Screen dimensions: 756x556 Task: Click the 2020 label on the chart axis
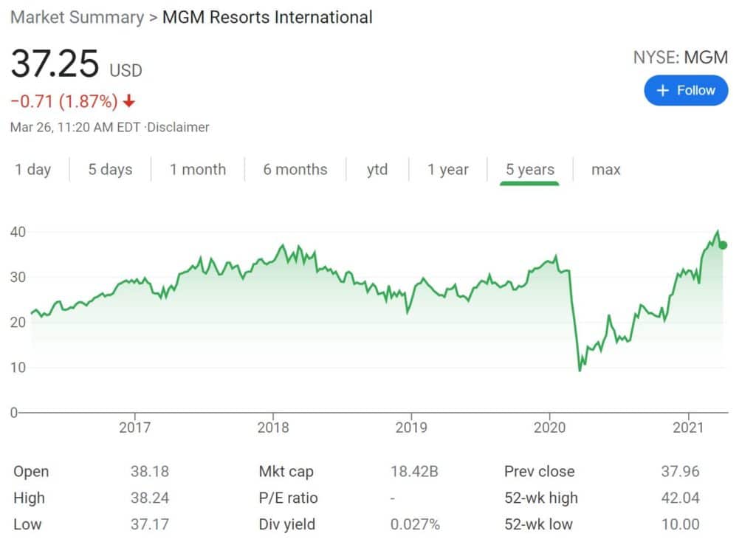(551, 427)
